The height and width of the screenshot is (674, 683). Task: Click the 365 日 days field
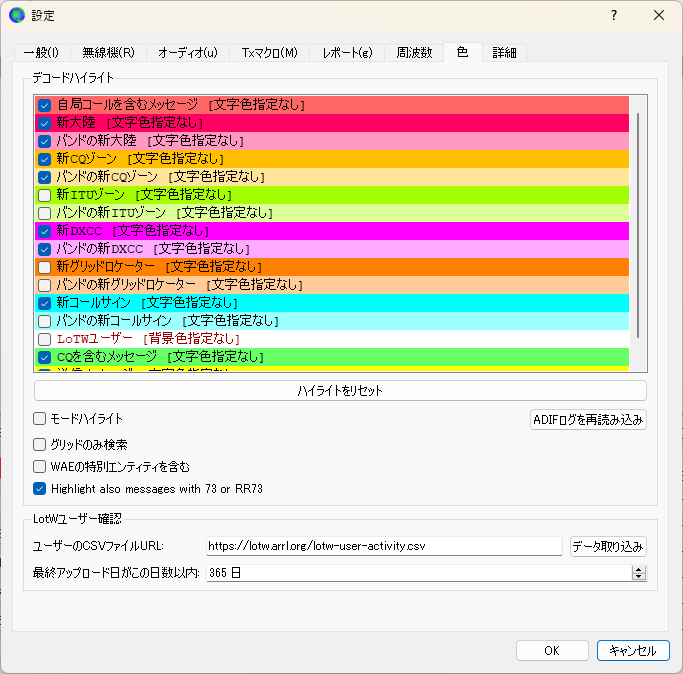(x=419, y=573)
